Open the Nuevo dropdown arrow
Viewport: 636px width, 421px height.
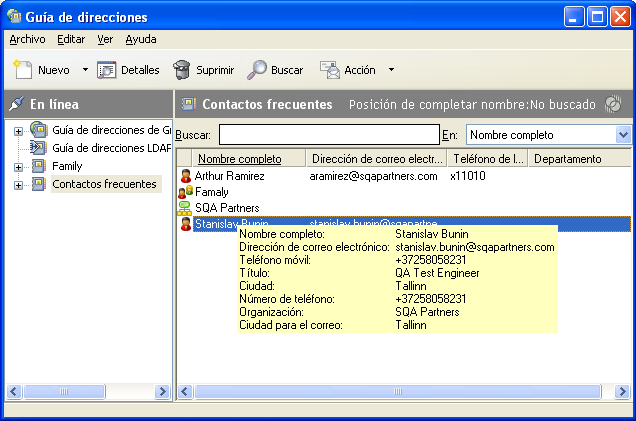click(85, 70)
